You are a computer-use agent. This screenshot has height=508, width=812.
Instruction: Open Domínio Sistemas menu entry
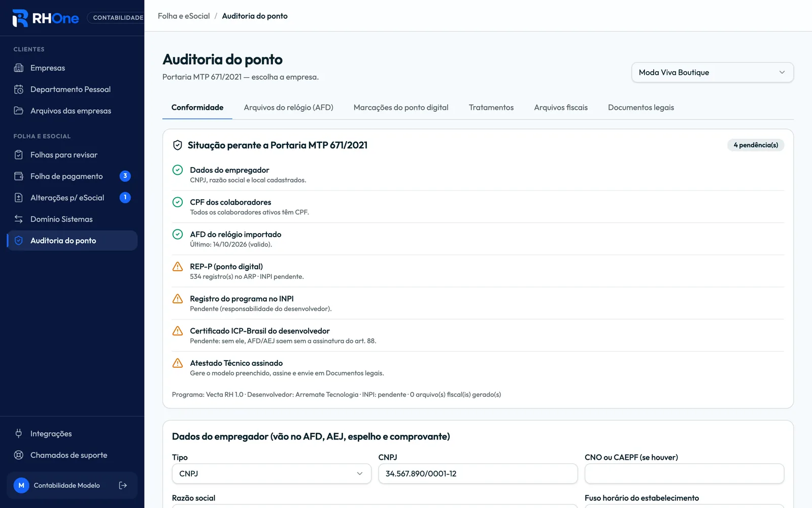coord(72,219)
